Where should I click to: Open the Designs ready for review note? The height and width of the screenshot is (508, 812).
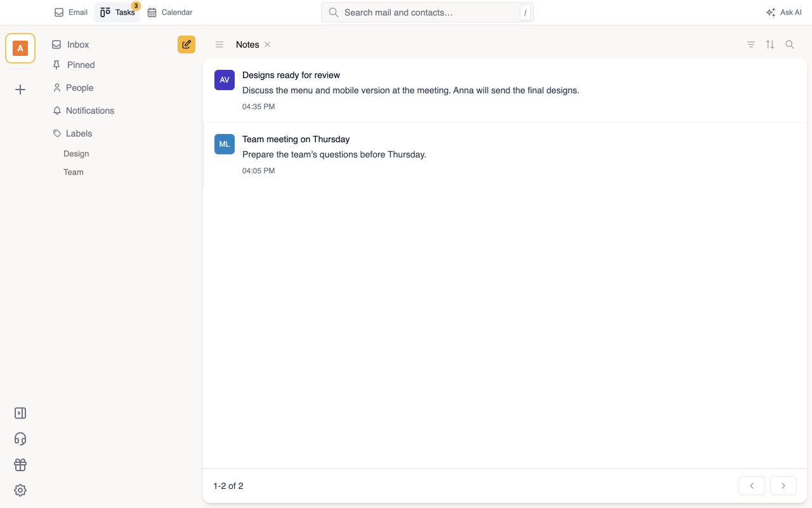tap(505, 90)
